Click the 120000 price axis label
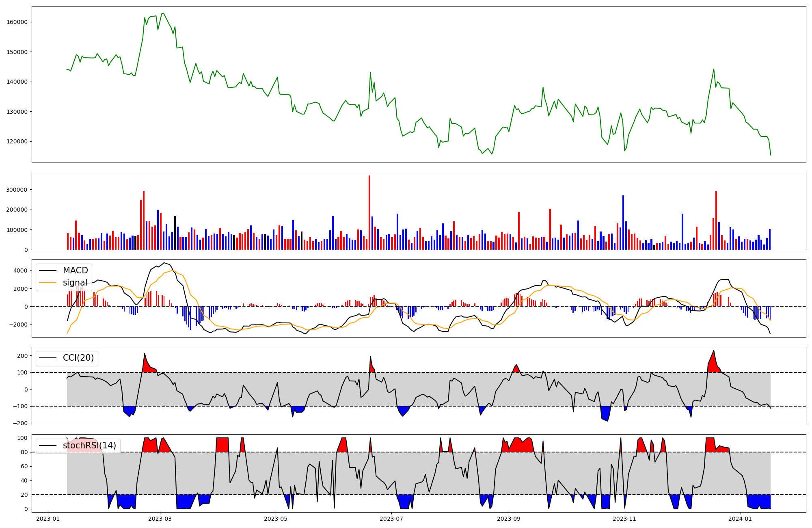This screenshot has height=528, width=812. point(17,141)
